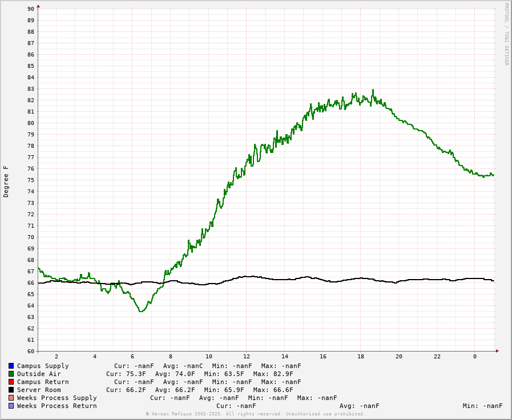Screen dimensions: 512x420
Task: Click the 90 degree label on Y-axis
Action: 30,9
